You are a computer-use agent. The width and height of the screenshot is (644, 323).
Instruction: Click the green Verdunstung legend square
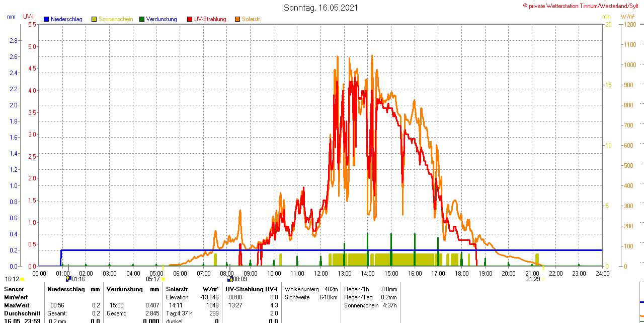pyautogui.click(x=142, y=19)
